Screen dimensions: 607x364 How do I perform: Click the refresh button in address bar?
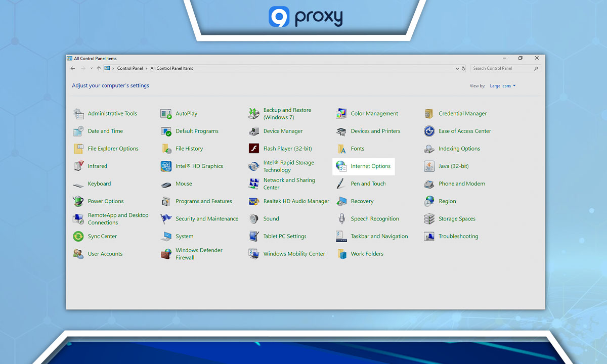coord(463,68)
